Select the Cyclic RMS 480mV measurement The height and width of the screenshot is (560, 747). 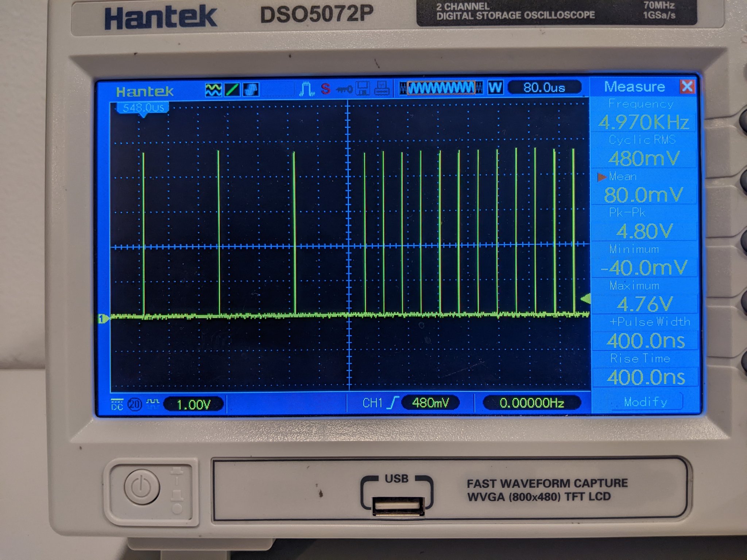point(643,150)
